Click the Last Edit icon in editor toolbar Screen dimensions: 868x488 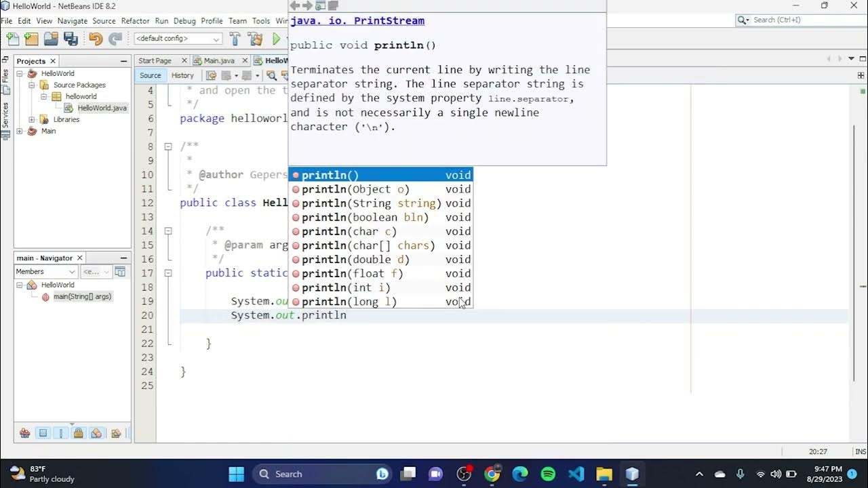(x=212, y=75)
